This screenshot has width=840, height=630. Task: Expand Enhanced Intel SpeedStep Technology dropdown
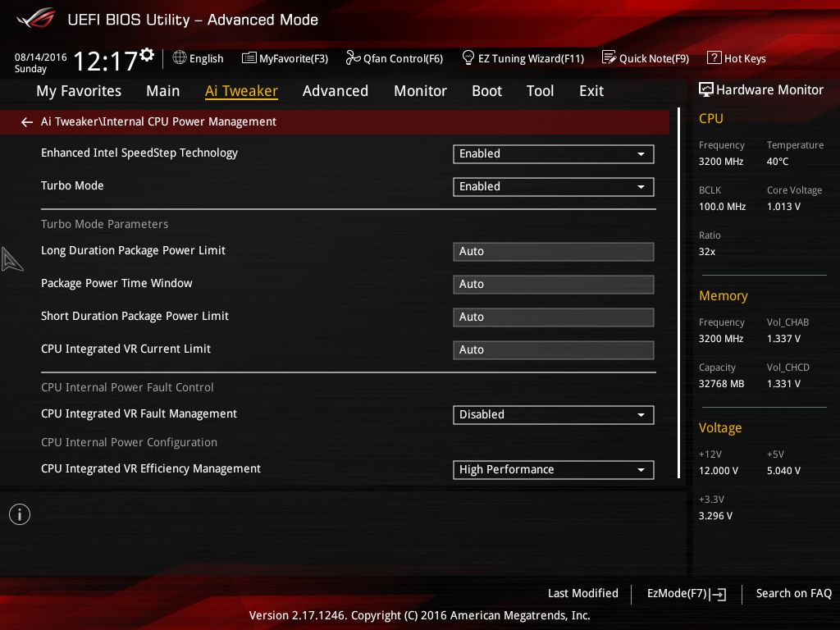click(x=553, y=153)
